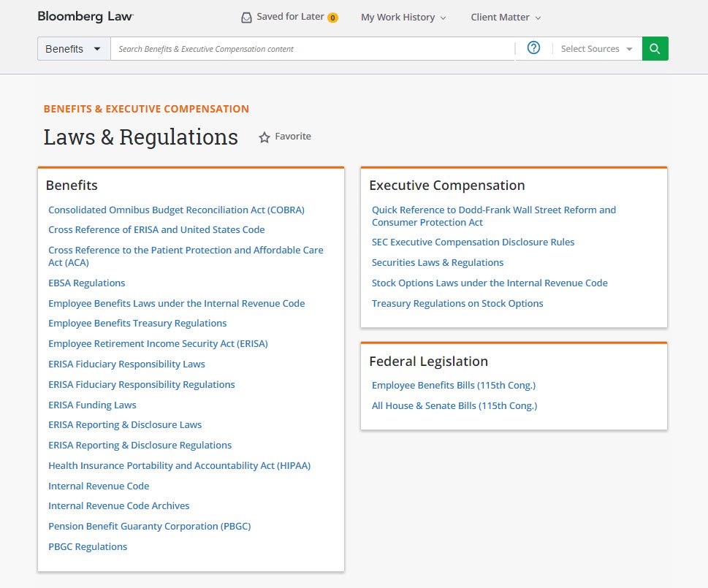Open SEC Executive Compensation Disclosure Rules
This screenshot has width=708, height=588.
473,242
